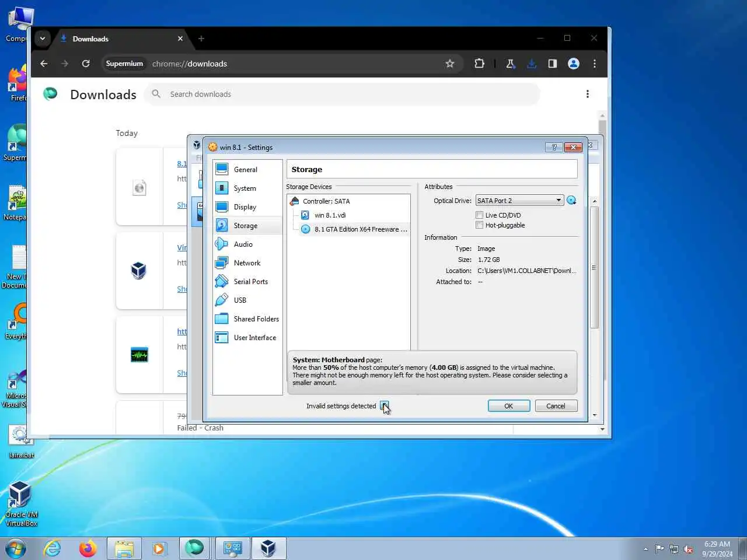Switch to Supermium taskbar button
Viewport: 747px width, 560px height.
click(195, 548)
